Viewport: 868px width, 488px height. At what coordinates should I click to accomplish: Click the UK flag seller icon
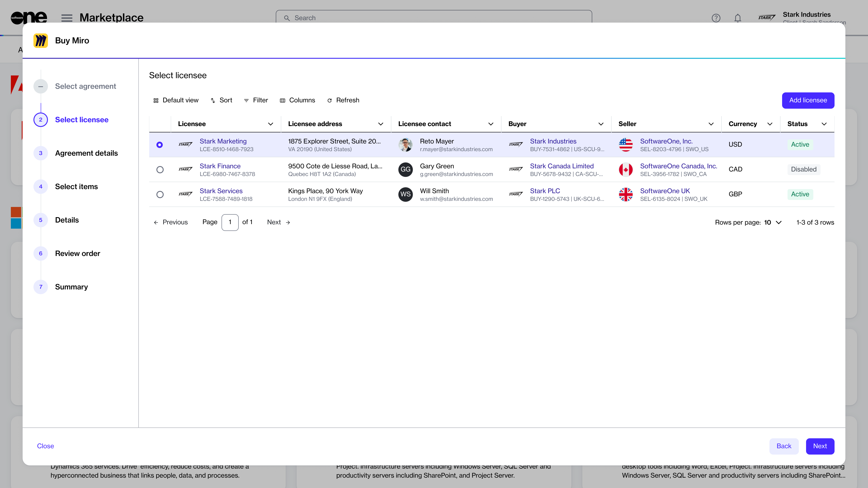pyautogui.click(x=626, y=194)
